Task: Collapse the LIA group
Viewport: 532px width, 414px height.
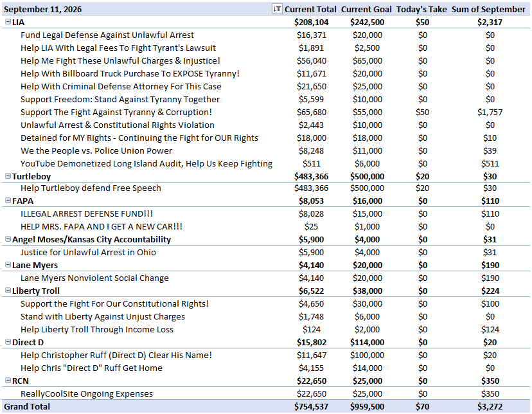Action: 8,22
